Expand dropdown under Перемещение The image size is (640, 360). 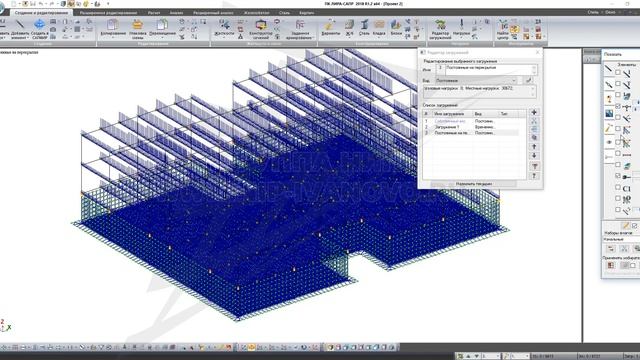click(162, 38)
